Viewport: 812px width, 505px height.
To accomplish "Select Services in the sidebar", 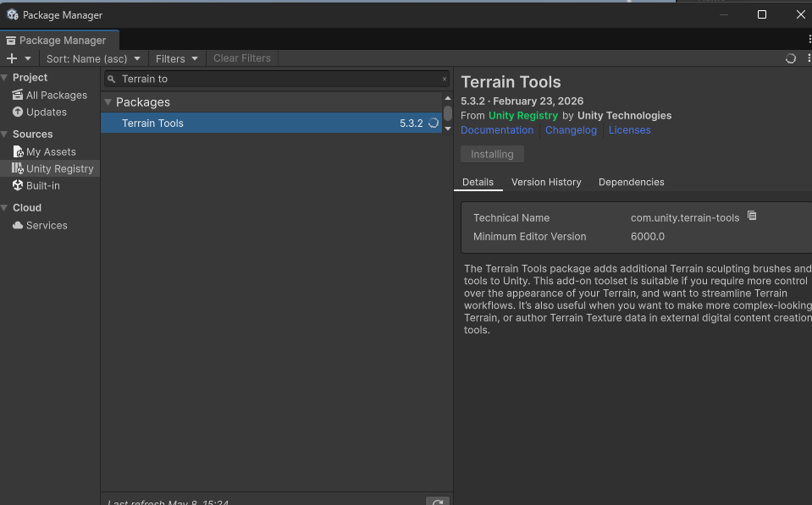I will point(46,226).
